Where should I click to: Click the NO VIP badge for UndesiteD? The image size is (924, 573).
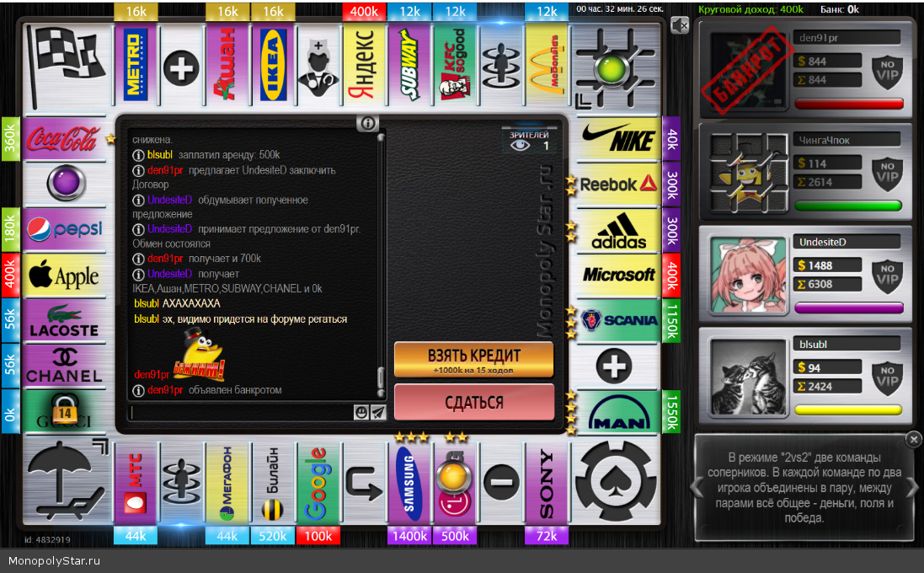[x=888, y=276]
